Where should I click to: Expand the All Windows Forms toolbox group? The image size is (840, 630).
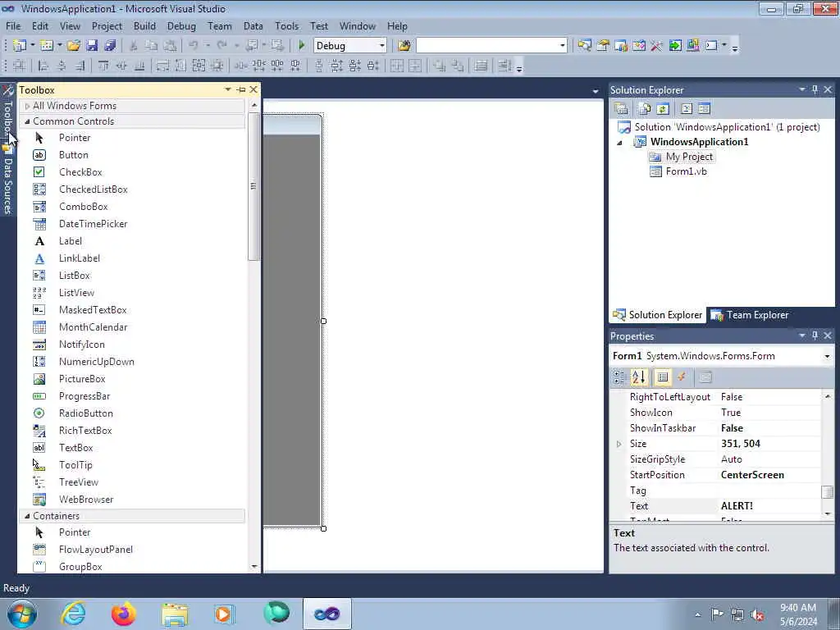pos(27,106)
